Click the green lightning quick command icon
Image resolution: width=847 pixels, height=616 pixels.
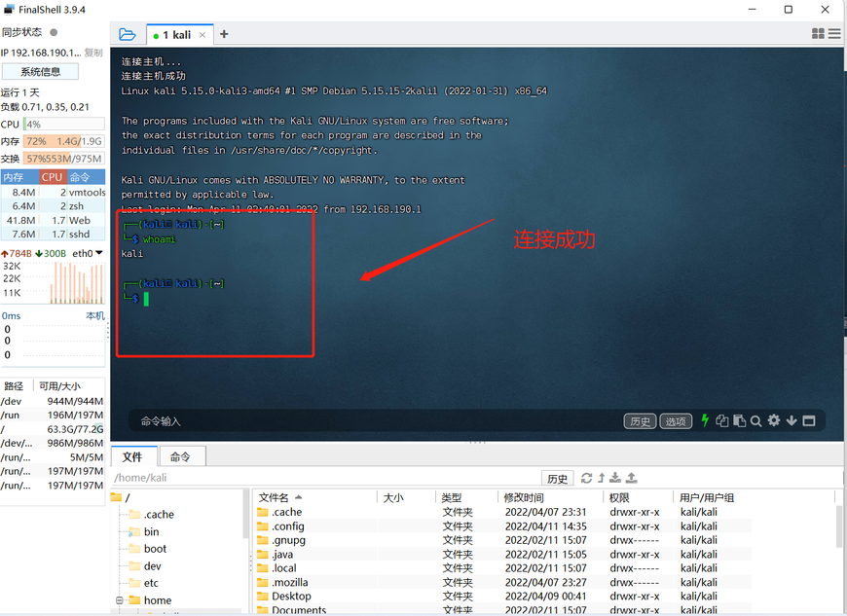tap(705, 420)
